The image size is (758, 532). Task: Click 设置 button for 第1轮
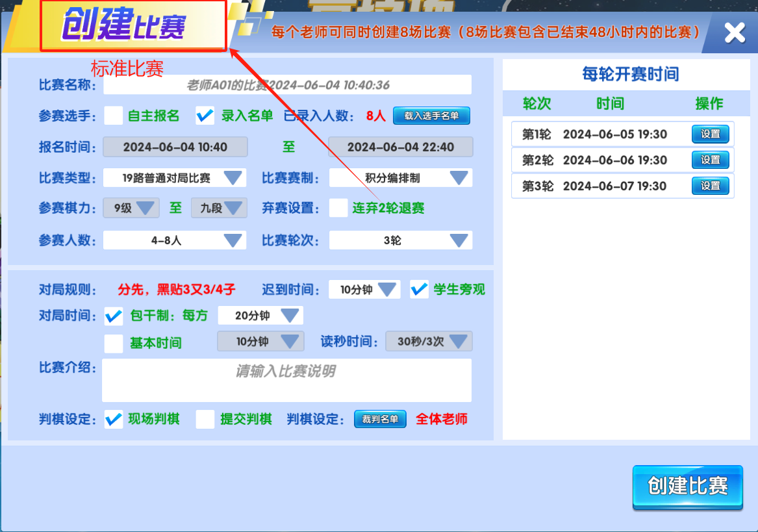click(710, 134)
